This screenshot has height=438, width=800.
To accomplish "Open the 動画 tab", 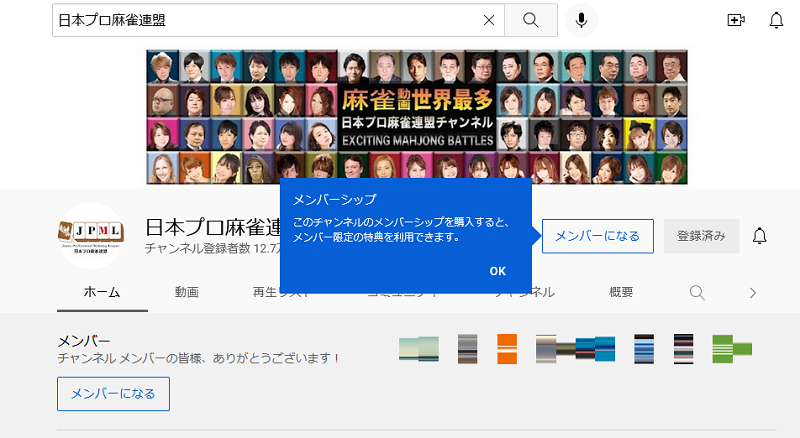I will tap(186, 292).
